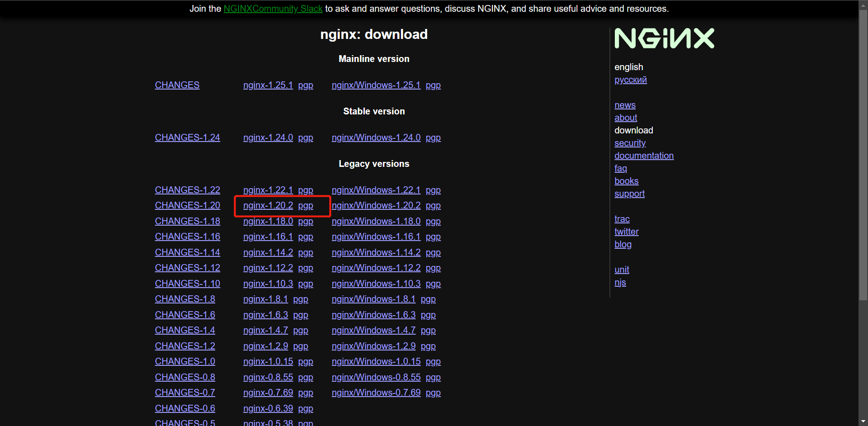Open the support page
The width and height of the screenshot is (868, 426).
click(x=629, y=194)
